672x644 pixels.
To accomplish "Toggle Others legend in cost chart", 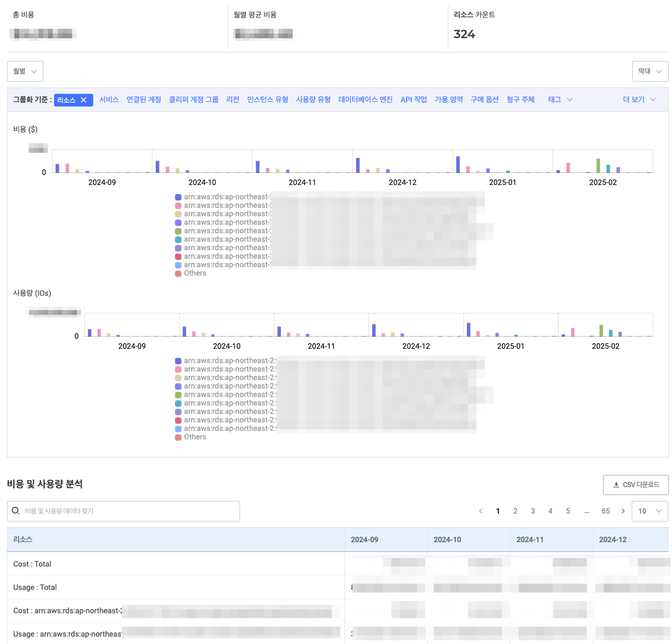I will pos(191,274).
